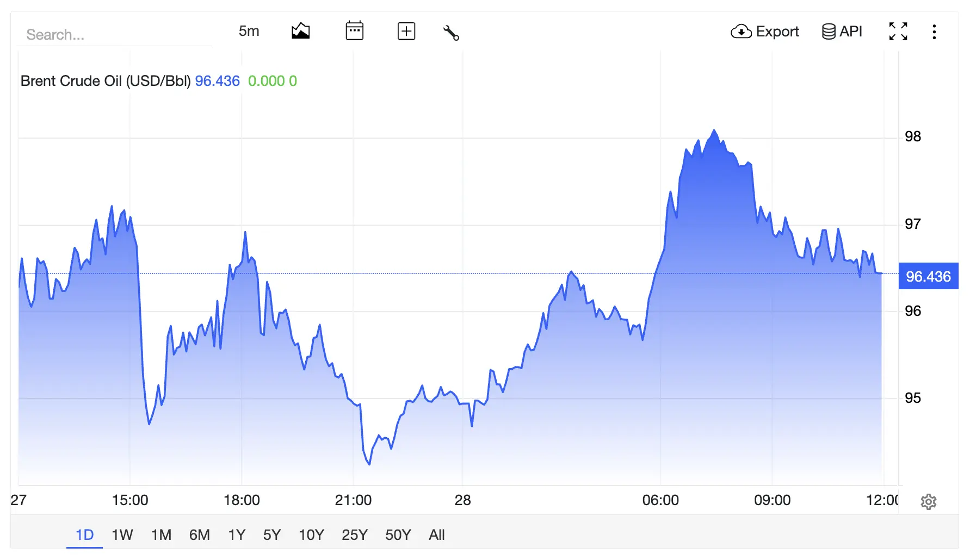Click the 96.436 current price label
The width and height of the screenshot is (976, 560).
coord(928,276)
